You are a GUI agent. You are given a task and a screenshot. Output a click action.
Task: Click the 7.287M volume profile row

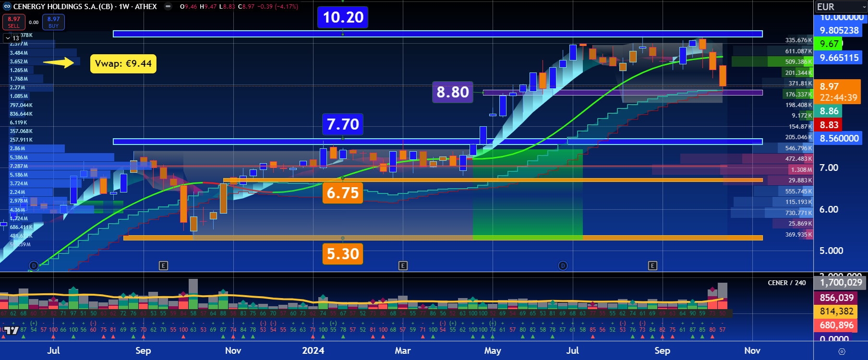tap(19, 166)
